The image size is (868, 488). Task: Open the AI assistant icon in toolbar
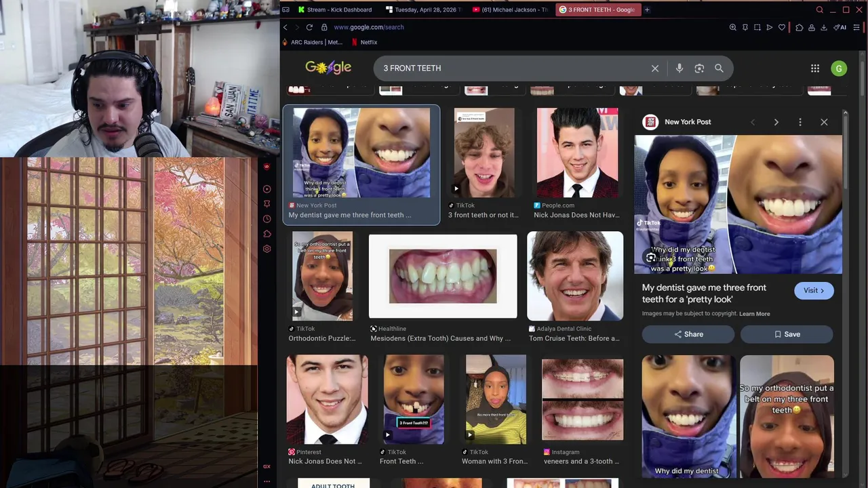(x=840, y=27)
